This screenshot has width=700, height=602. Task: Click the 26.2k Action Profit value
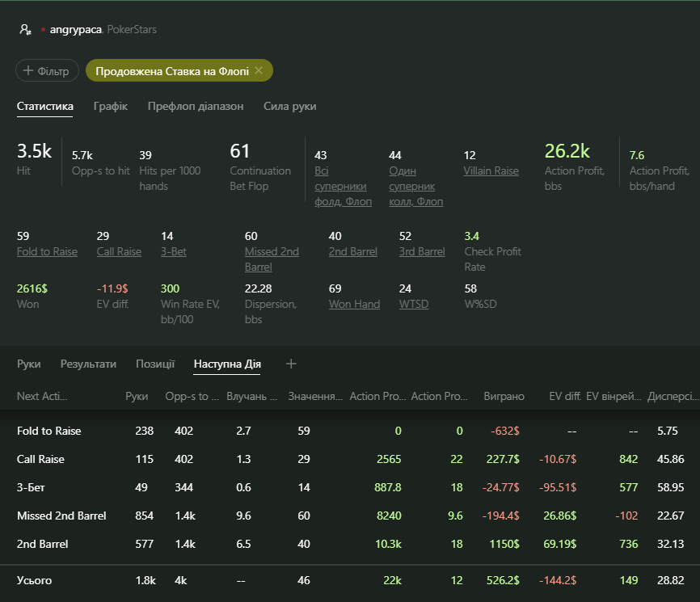pos(567,151)
